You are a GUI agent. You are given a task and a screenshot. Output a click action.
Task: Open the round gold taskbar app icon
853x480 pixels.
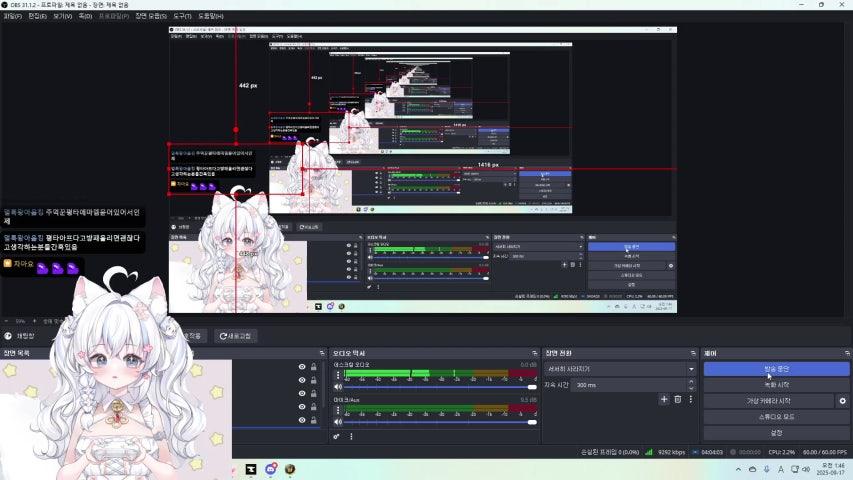(x=290, y=469)
